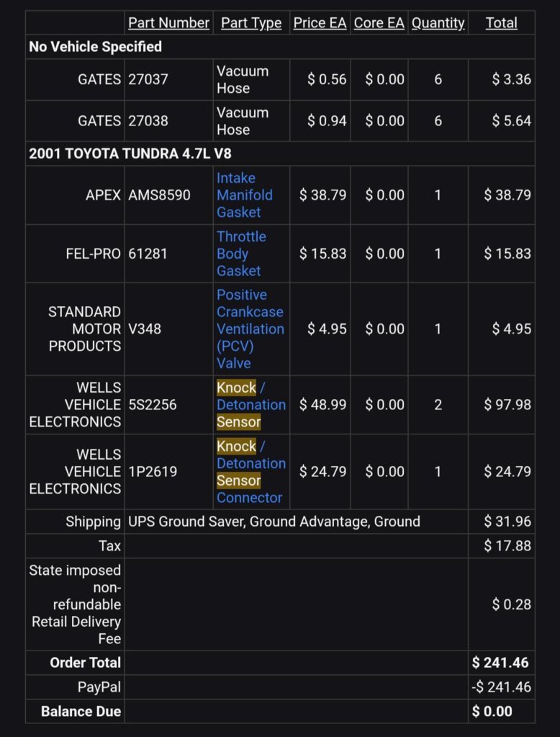Click the UPS Ground Saver shipping description
Screen dimensions: 560x737
[x=274, y=522]
